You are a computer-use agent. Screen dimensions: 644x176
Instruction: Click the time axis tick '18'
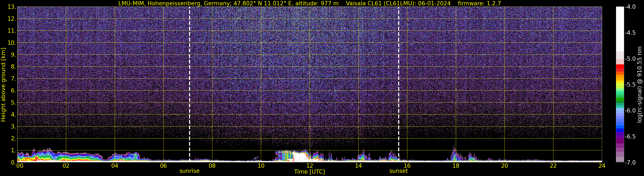tap(456, 166)
